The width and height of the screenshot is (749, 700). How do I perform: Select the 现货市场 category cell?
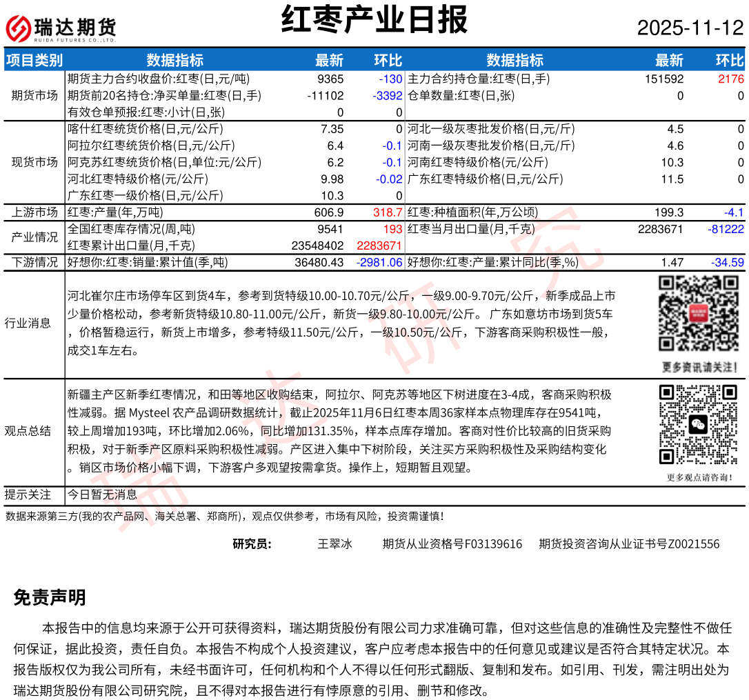pos(34,162)
